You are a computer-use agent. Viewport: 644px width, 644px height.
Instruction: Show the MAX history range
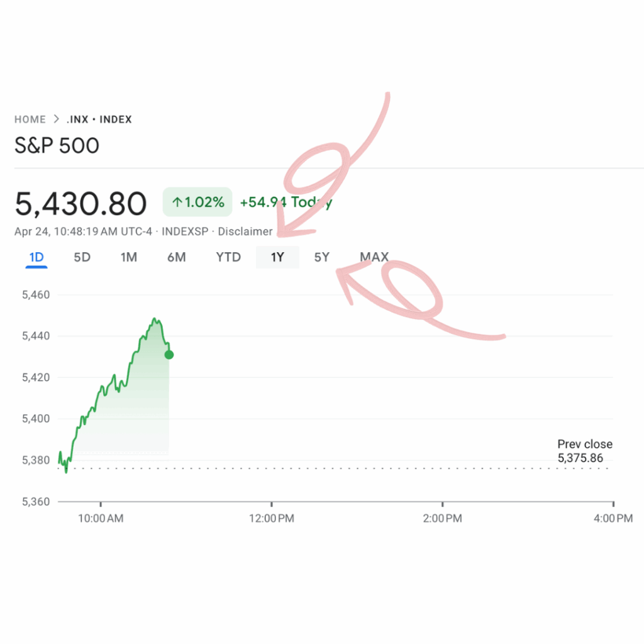(x=374, y=257)
